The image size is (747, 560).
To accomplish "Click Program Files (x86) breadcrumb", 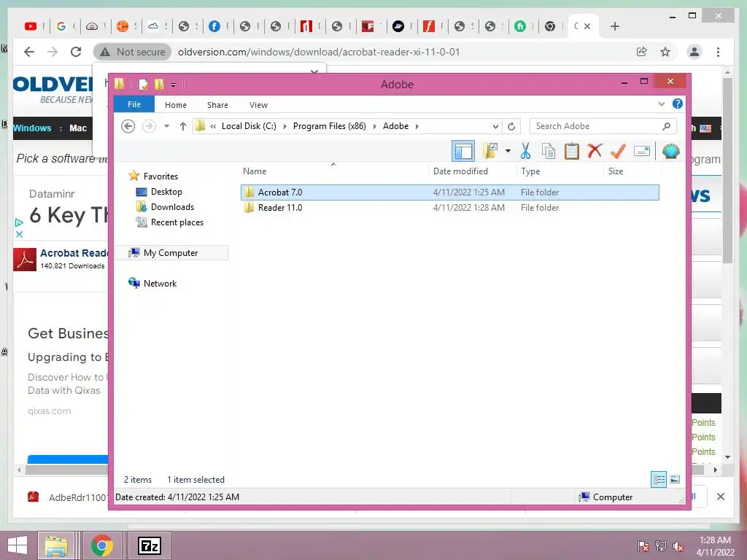I will coord(329,126).
